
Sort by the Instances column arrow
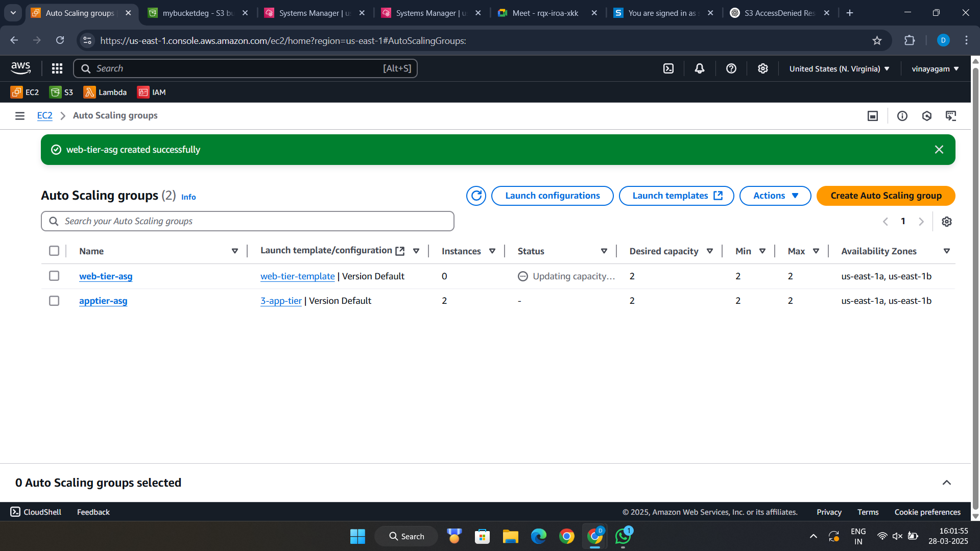(x=492, y=251)
